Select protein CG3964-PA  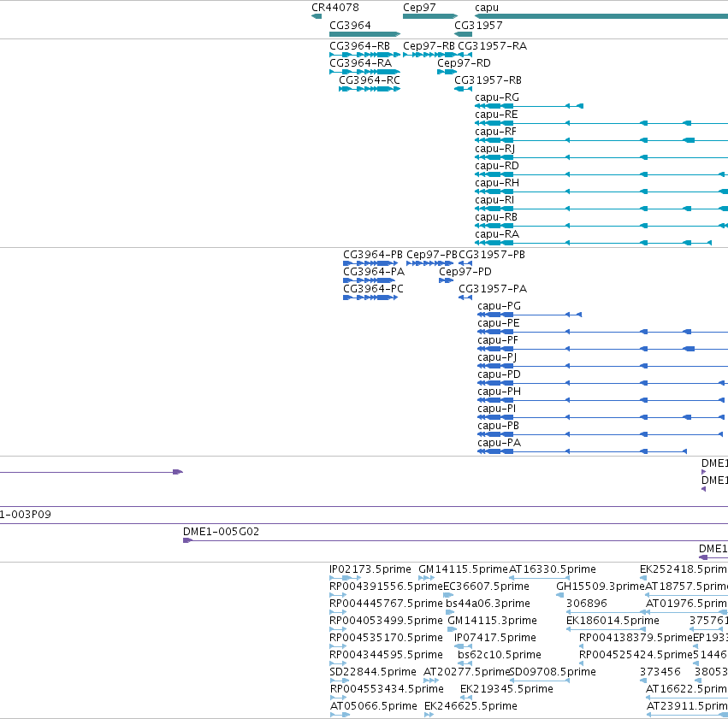tap(374, 272)
